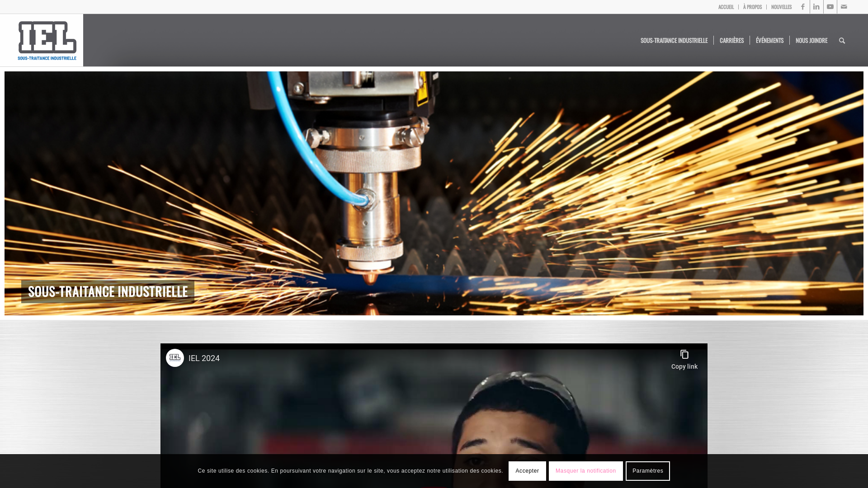868x488 pixels.
Task: Accept cookies with Accepter button
Action: pyautogui.click(x=527, y=471)
